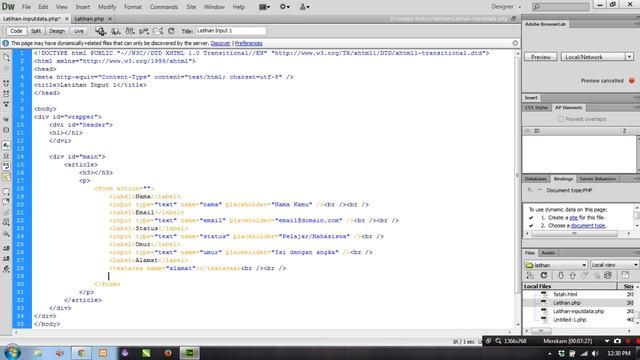Open the Modify menu
The width and height of the screenshot is (640, 360).
tap(107, 7)
